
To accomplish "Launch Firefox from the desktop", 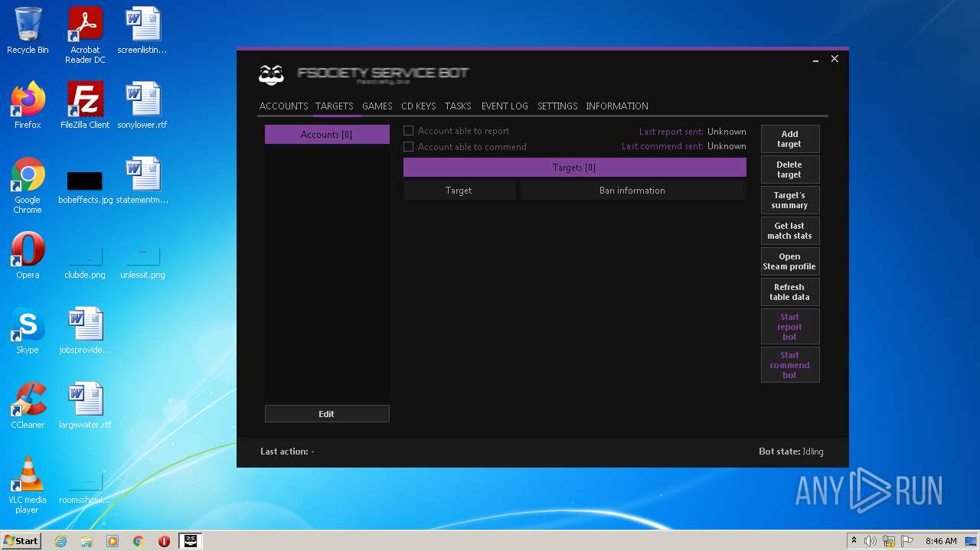I will [x=28, y=106].
